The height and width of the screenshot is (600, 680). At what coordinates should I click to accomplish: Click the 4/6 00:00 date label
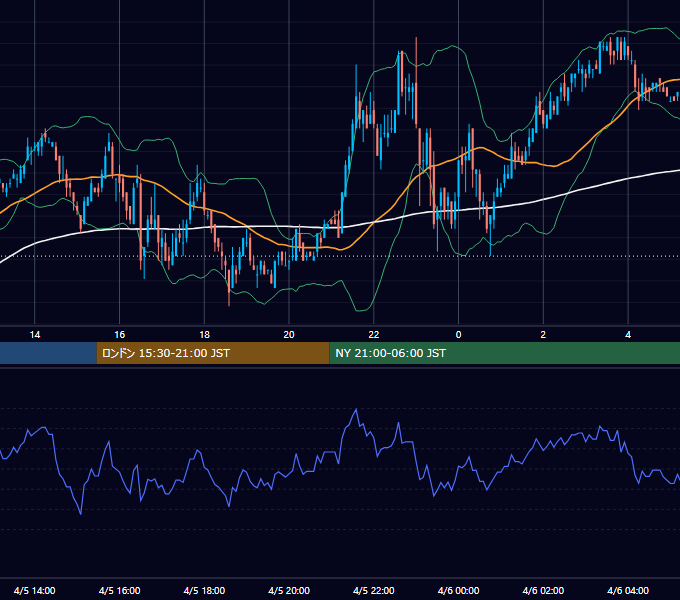tap(458, 590)
